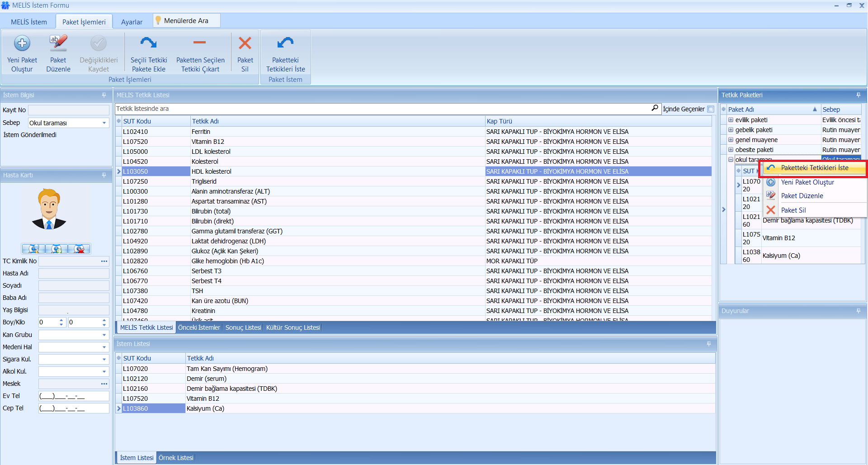Click the context menu Yeni Paket Oluştur plus icon
The width and height of the screenshot is (868, 465).
tap(771, 182)
